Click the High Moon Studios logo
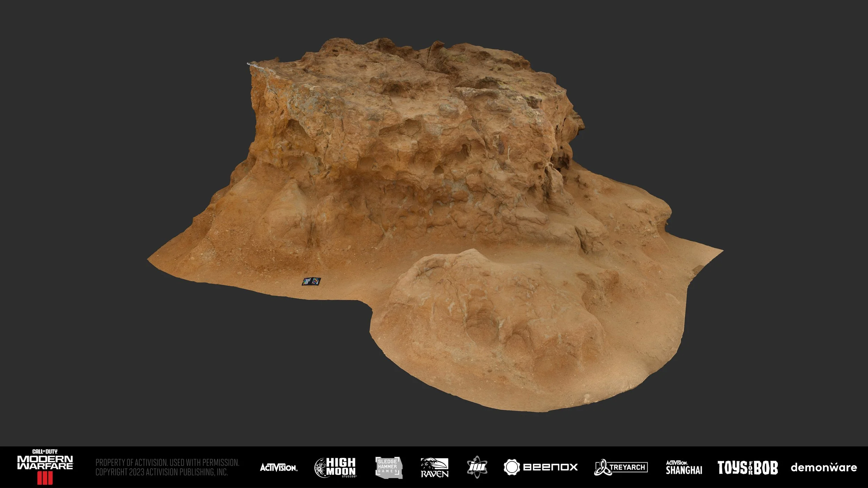This screenshot has width=868, height=488. coord(335,467)
